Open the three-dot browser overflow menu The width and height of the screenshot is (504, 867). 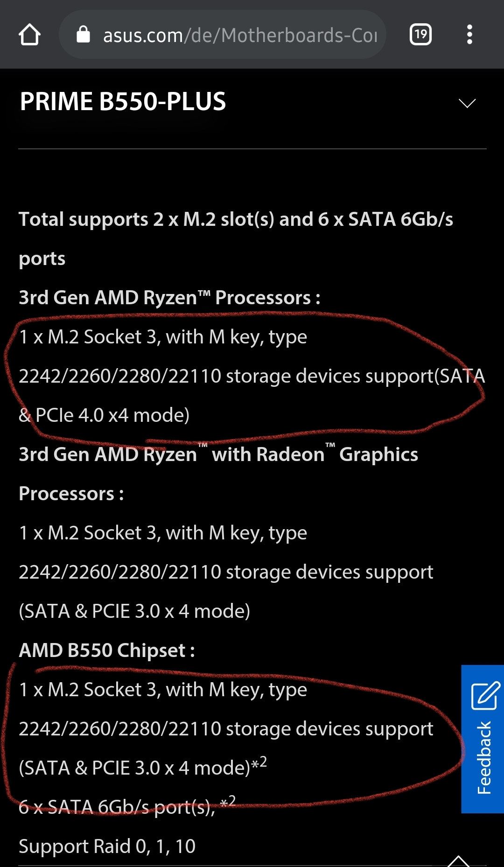(469, 35)
